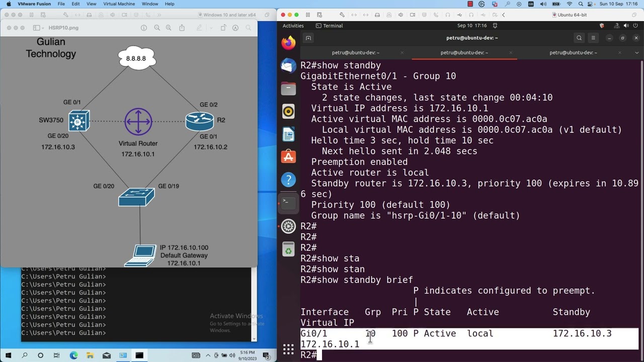The width and height of the screenshot is (644, 362).
Task: Open Files manager in the Ubuntu dock
Action: point(288,88)
